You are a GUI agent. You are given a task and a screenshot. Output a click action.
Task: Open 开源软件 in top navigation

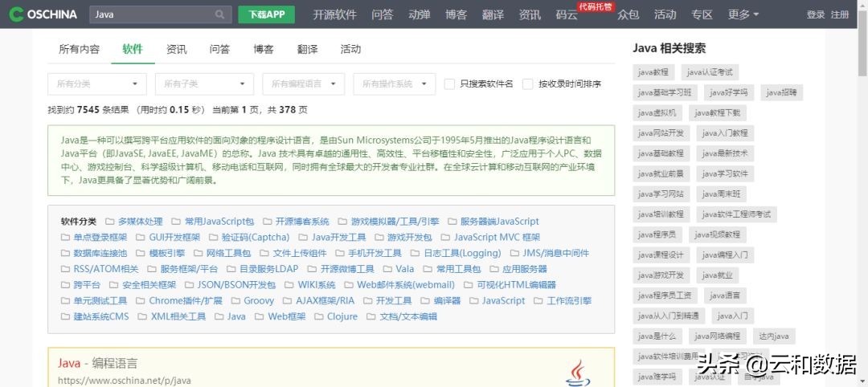click(335, 14)
